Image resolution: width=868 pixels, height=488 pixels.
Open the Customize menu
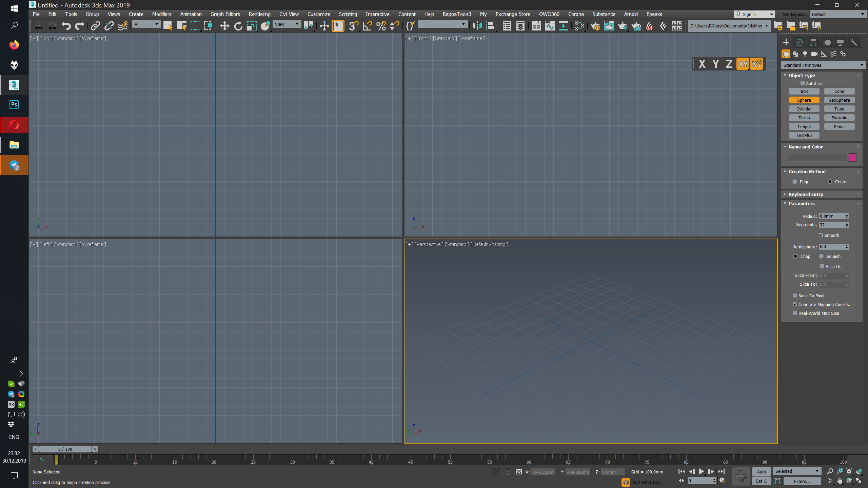(319, 14)
